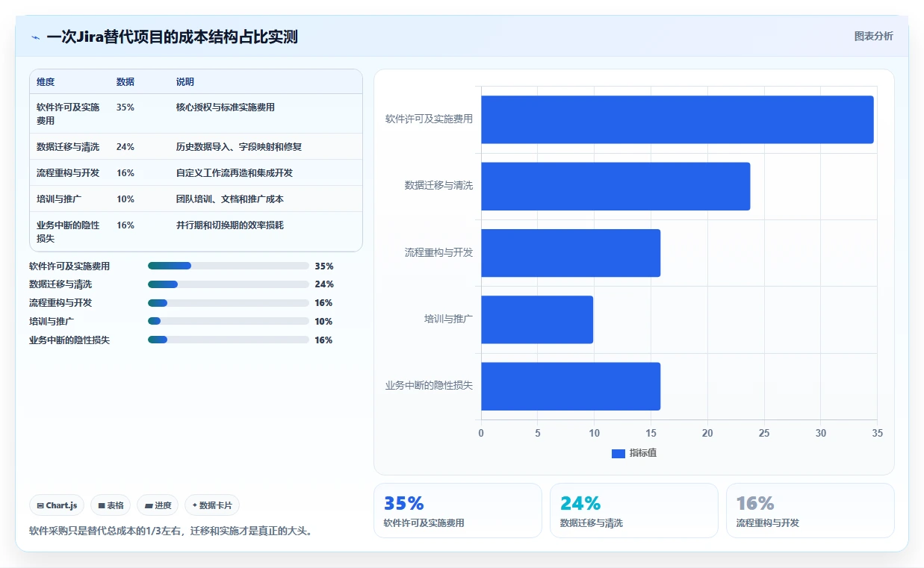
Task: Click the title 一次Jira替代项目的成本结构占比实测
Action: [172, 37]
